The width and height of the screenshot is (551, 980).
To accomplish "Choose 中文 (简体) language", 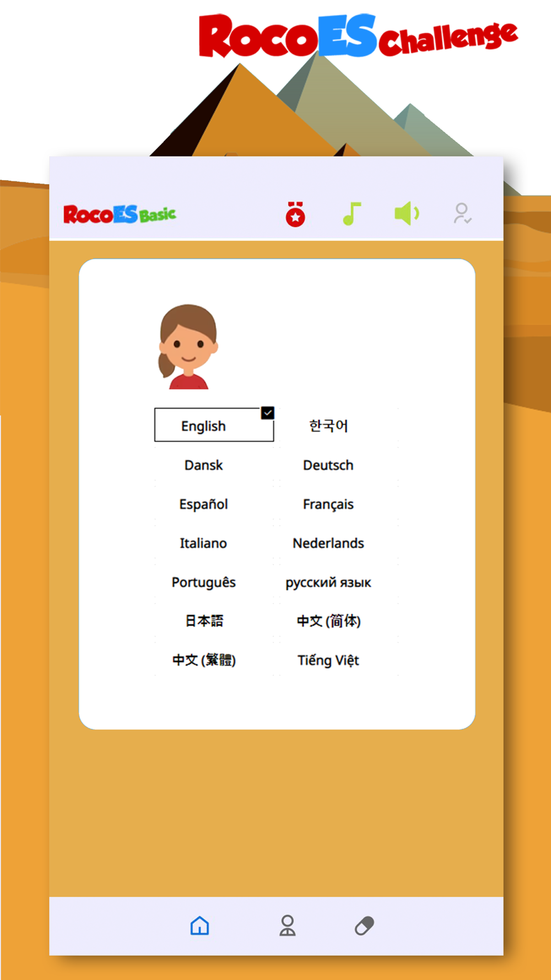I will [328, 621].
